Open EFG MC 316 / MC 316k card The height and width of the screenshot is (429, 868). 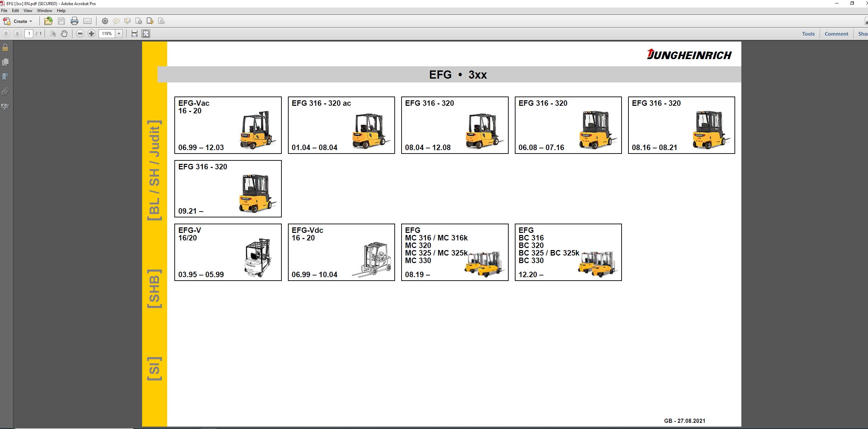coord(455,252)
